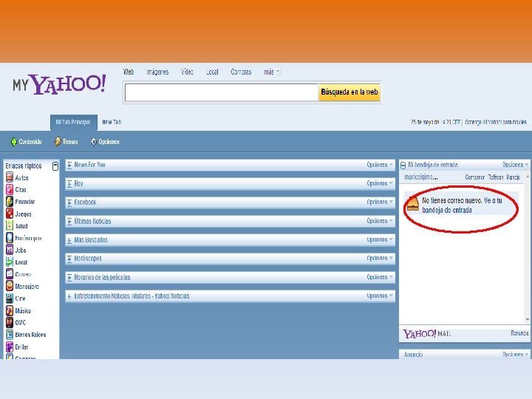Expand the Horóscopos module
This screenshot has width=532, height=399.
pyautogui.click(x=69, y=259)
